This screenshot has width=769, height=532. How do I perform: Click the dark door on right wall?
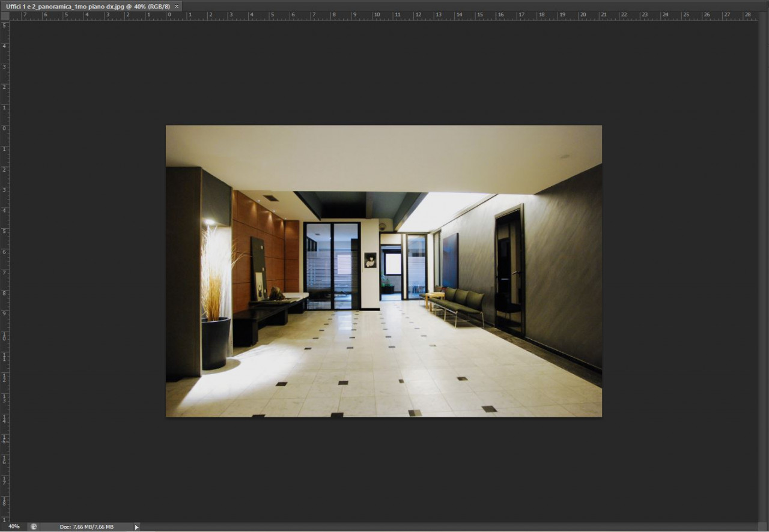(x=509, y=270)
